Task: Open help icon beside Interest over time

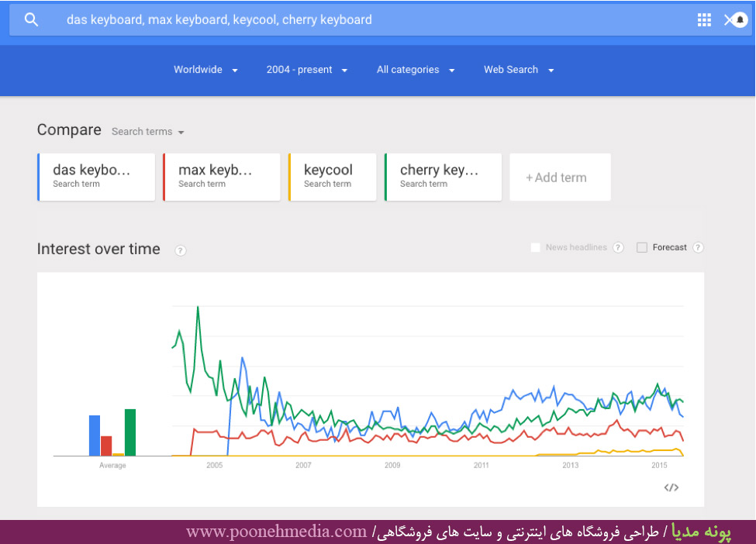Action: 181,250
